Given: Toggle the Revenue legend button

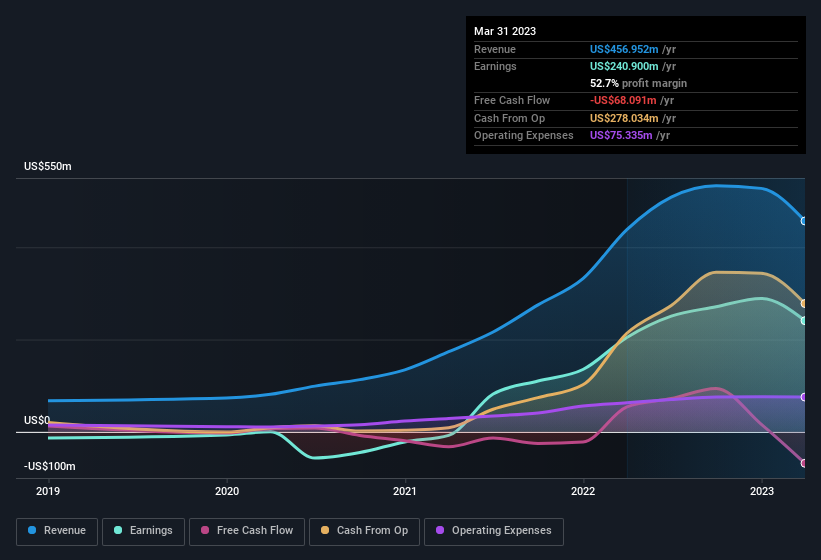Looking at the screenshot, I should pyautogui.click(x=57, y=531).
